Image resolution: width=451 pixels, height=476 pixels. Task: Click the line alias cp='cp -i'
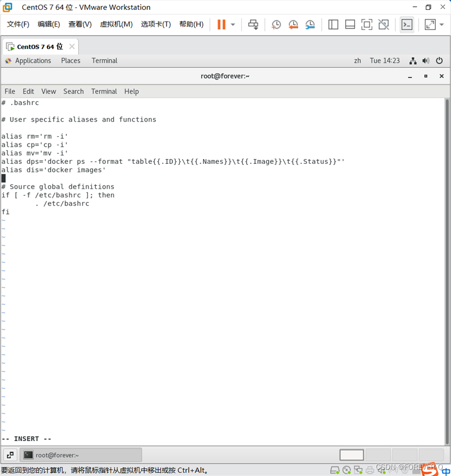coord(34,145)
